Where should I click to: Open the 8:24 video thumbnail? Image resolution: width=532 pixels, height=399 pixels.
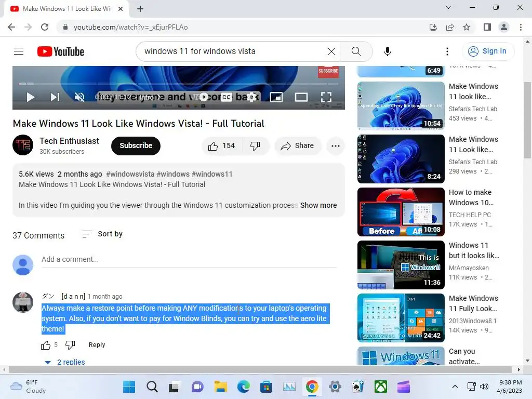[x=401, y=159]
